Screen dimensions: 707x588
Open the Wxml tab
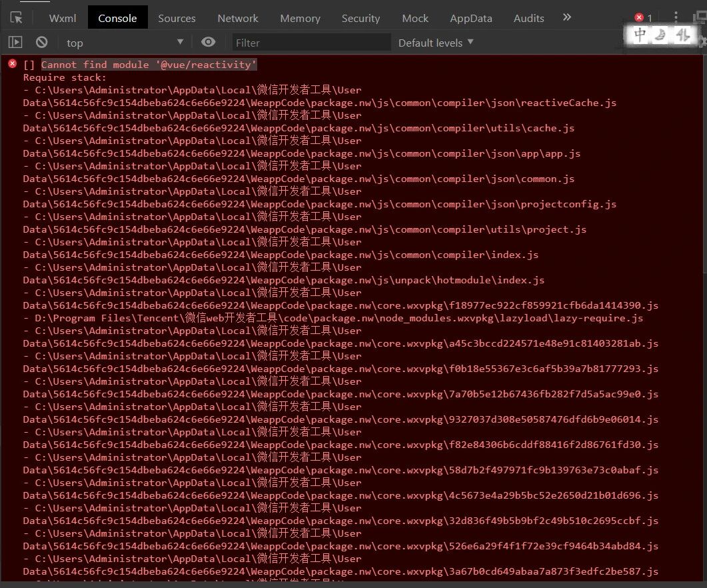(63, 18)
